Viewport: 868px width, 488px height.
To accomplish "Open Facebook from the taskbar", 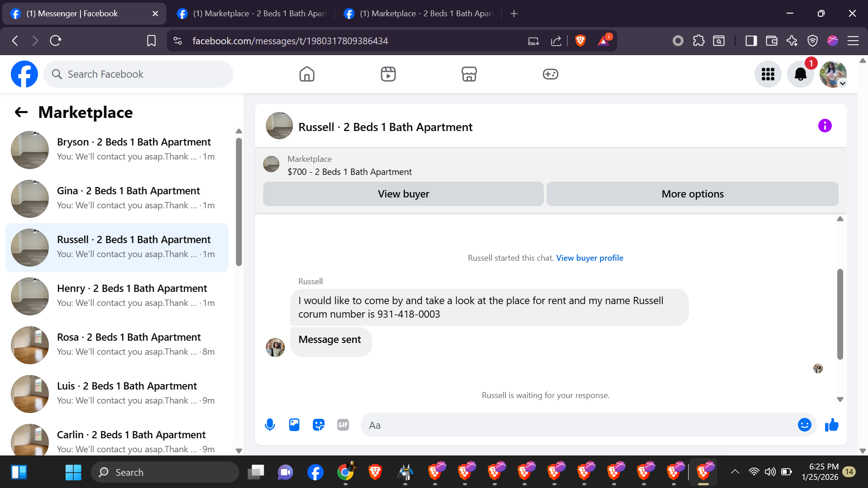I will pos(315,472).
